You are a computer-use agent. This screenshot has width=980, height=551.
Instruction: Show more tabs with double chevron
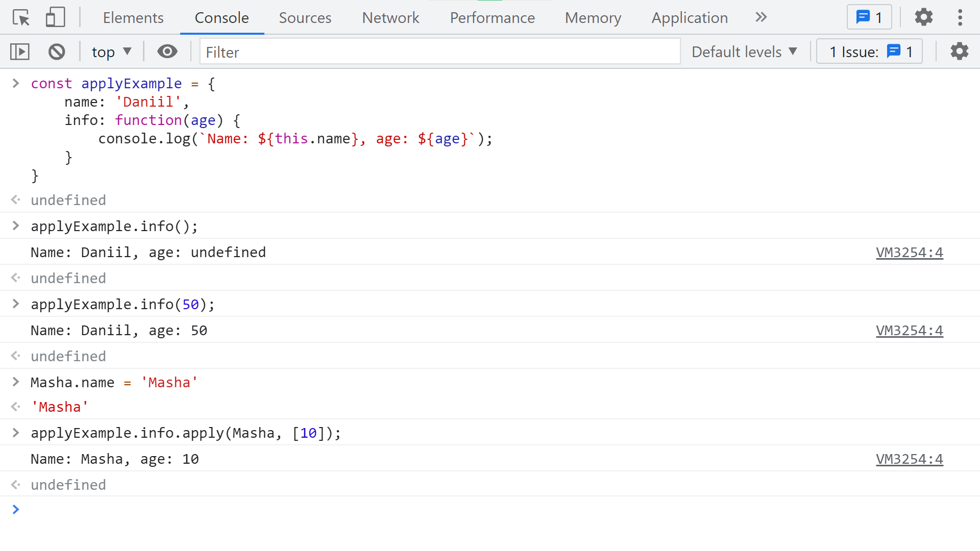click(x=761, y=17)
